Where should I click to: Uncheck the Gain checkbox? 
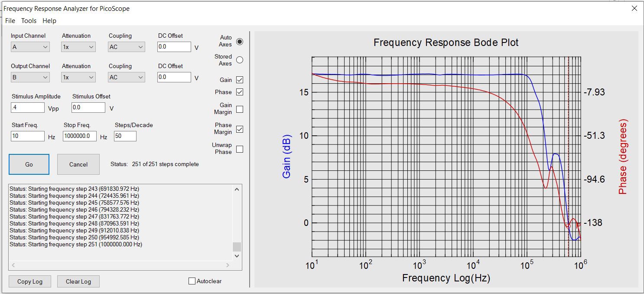(240, 80)
